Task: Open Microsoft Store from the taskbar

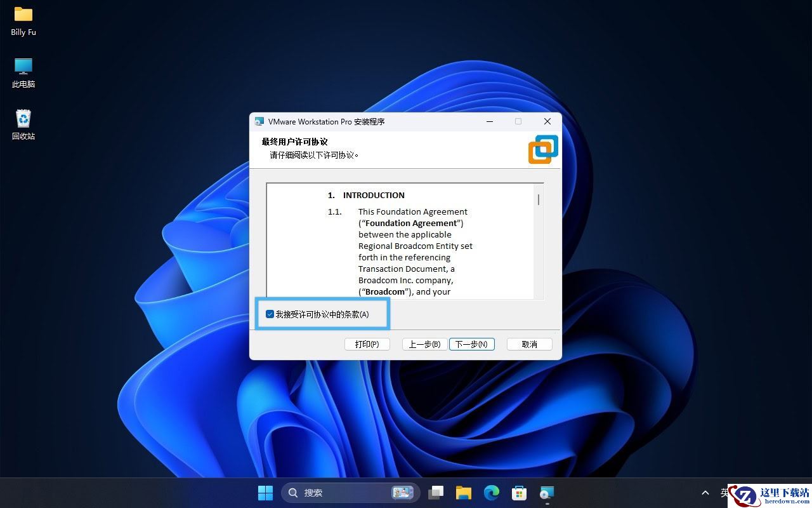Action: click(x=519, y=493)
